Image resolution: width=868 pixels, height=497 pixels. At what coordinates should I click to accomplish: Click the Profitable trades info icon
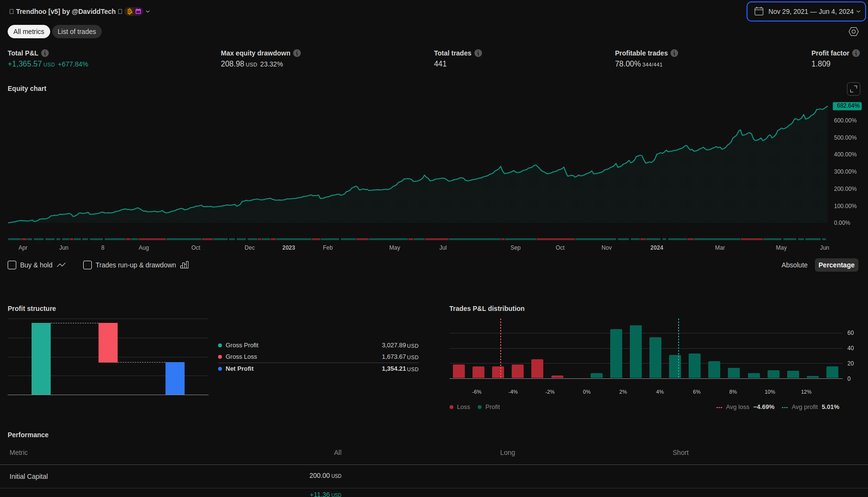[x=674, y=53]
